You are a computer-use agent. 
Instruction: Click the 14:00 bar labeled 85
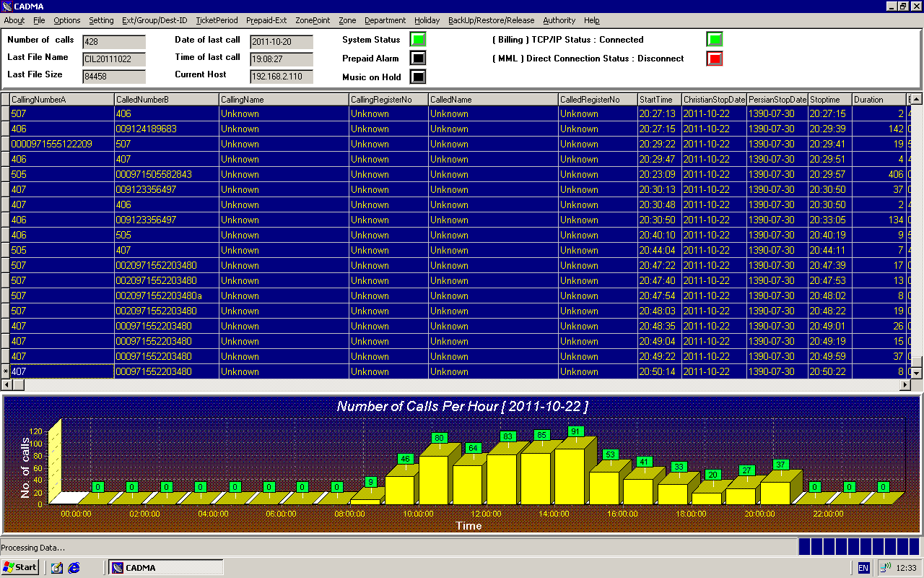[541, 474]
